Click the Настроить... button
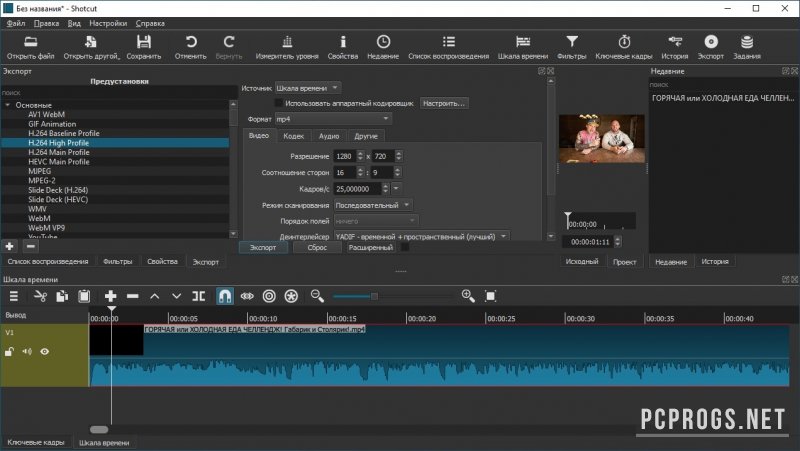 (x=444, y=103)
